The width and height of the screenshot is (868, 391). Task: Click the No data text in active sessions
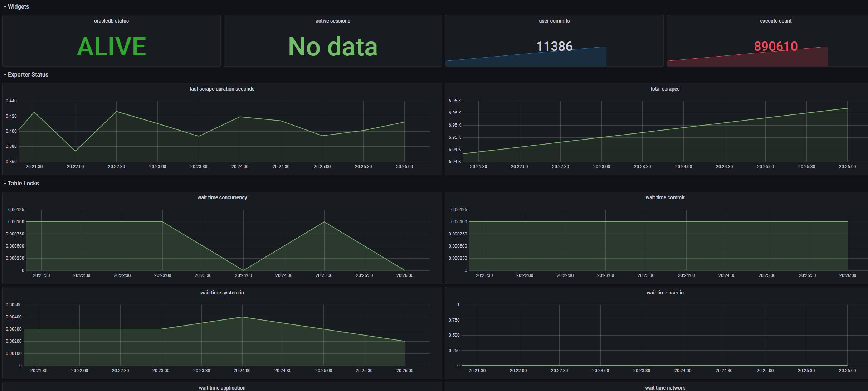coord(333,47)
